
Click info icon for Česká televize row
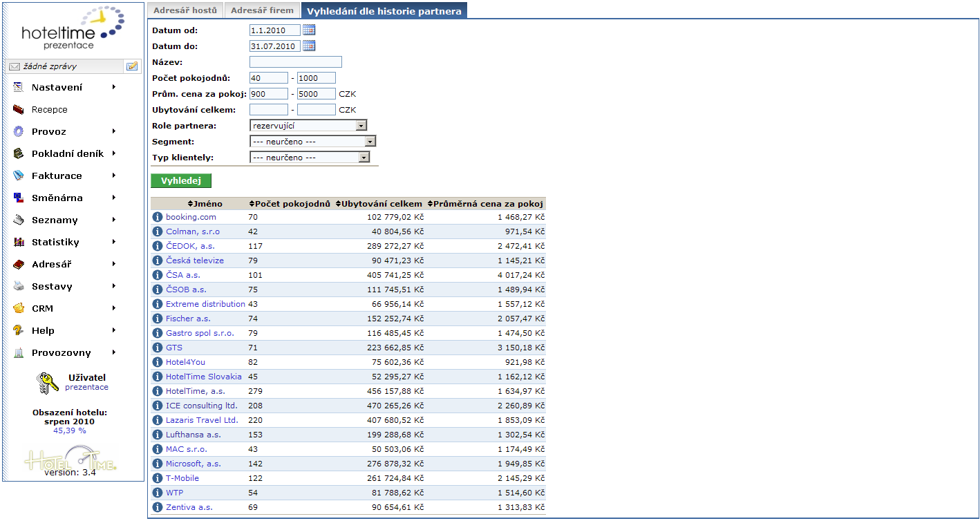tap(158, 260)
